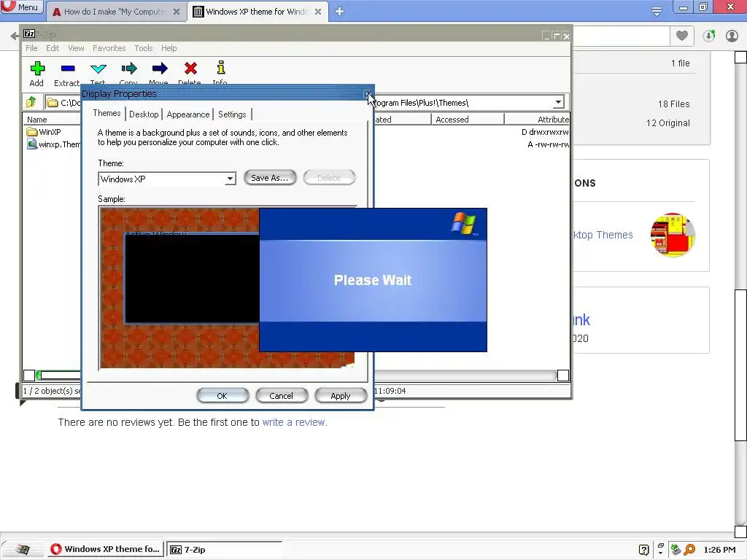
Task: Click Cancel in Display Properties
Action: [x=281, y=396]
